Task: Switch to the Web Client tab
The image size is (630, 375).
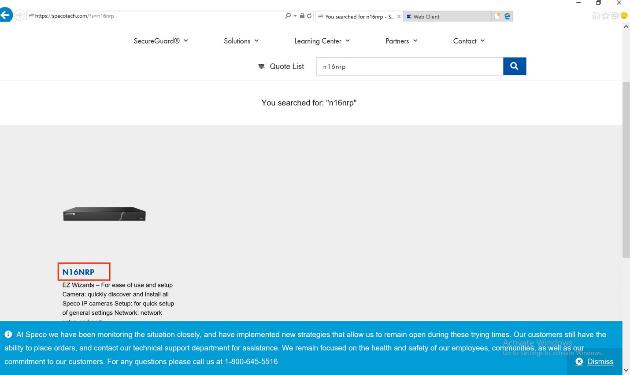Action: point(447,16)
